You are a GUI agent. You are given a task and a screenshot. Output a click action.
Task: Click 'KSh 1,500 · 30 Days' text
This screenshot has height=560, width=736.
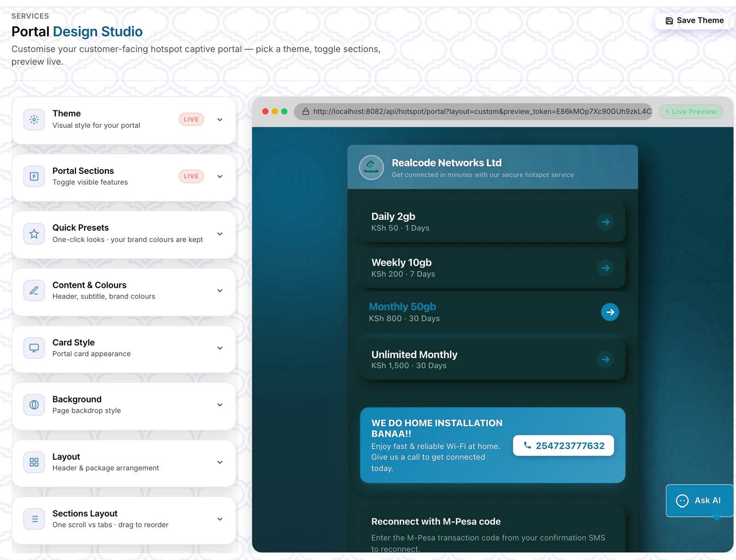pos(409,366)
